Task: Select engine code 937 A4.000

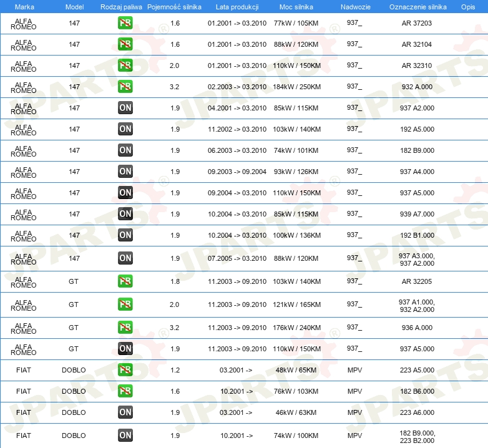Action: point(417,172)
